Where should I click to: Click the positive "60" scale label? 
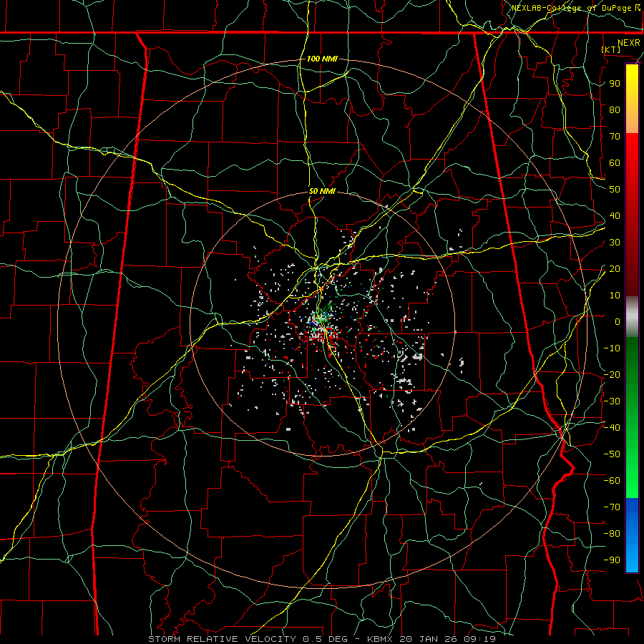(615, 162)
